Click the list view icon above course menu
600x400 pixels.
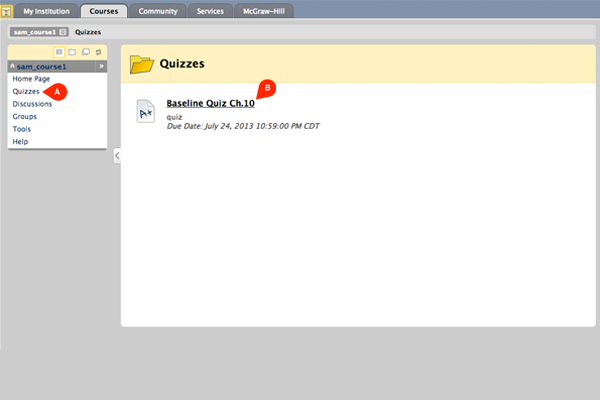[x=59, y=51]
